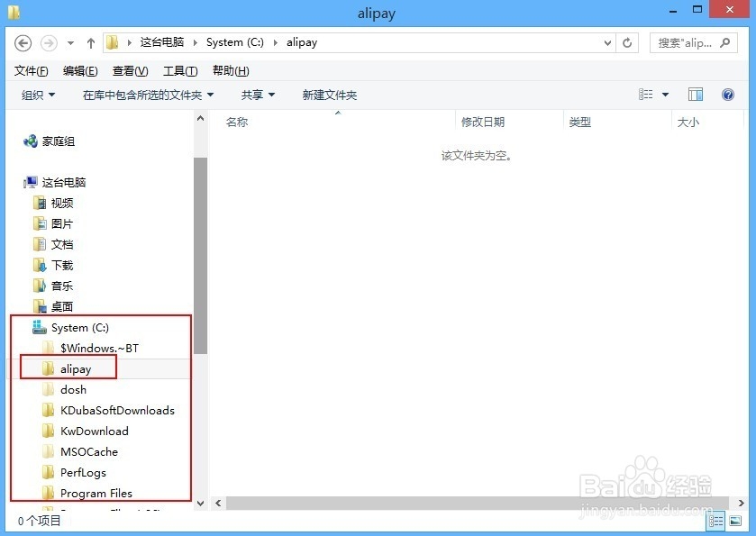Open 视频 folder in sidebar
Viewport: 756px width, 536px height.
[x=53, y=203]
